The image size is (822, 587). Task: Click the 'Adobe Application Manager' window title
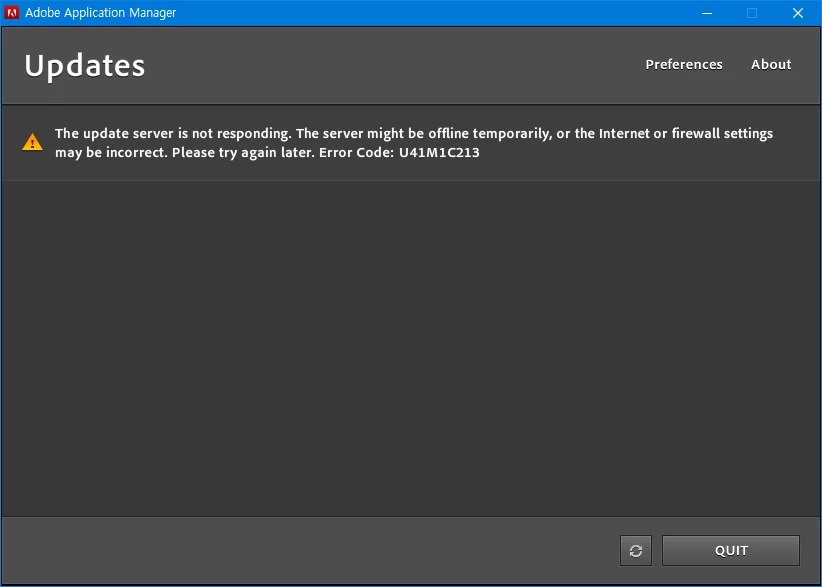point(101,13)
